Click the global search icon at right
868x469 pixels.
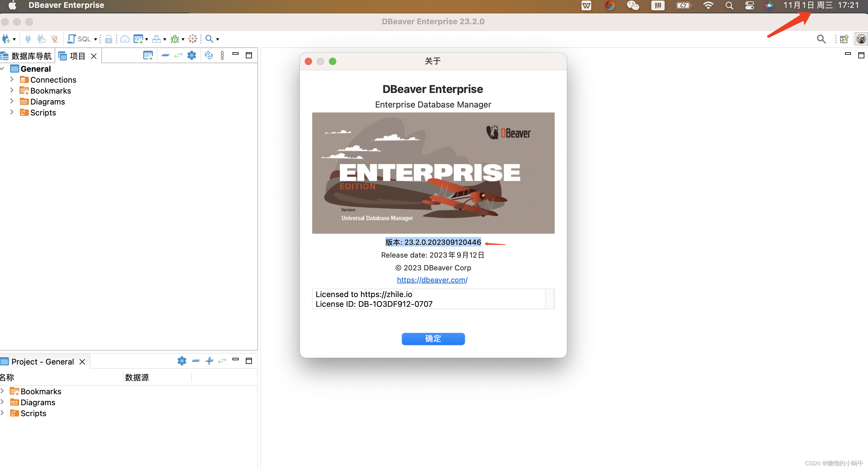coord(821,39)
